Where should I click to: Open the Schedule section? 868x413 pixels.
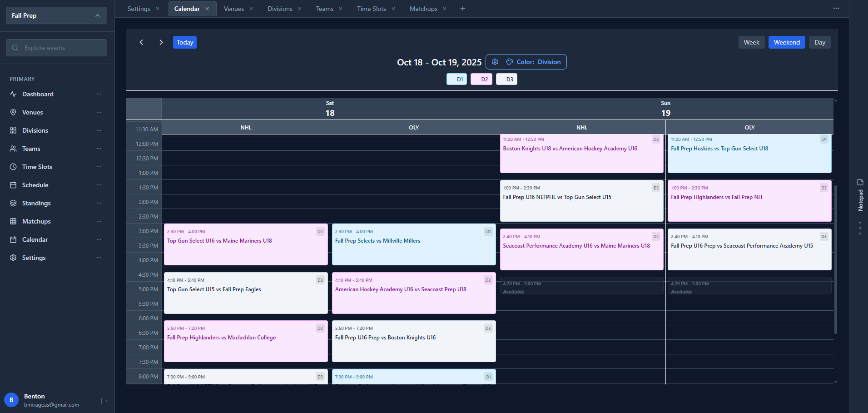[35, 185]
